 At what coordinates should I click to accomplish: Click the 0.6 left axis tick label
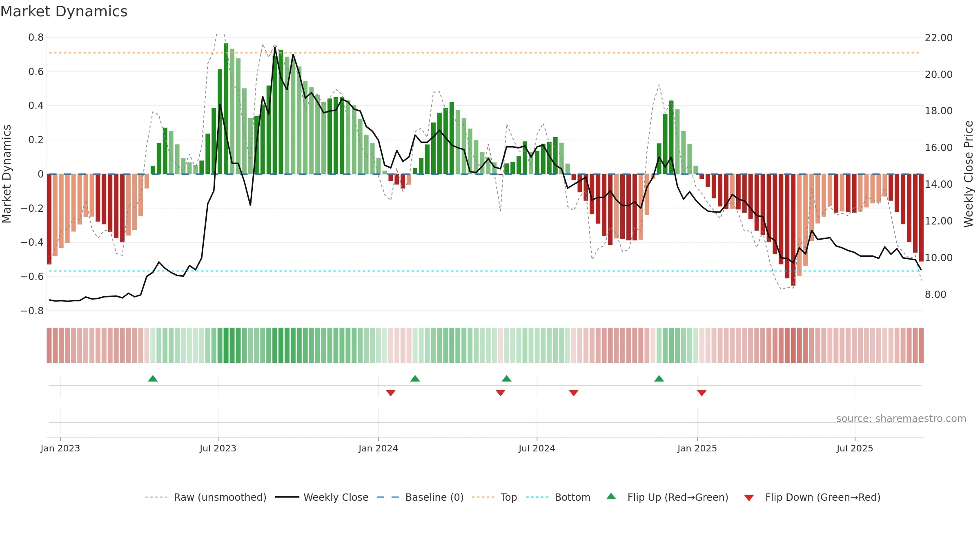pos(36,72)
